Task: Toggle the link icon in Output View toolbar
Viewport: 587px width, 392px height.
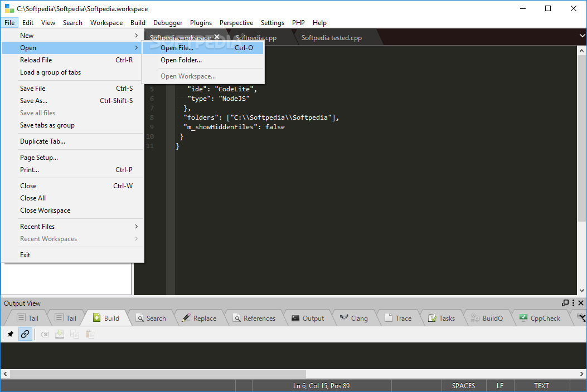Action: click(25, 334)
